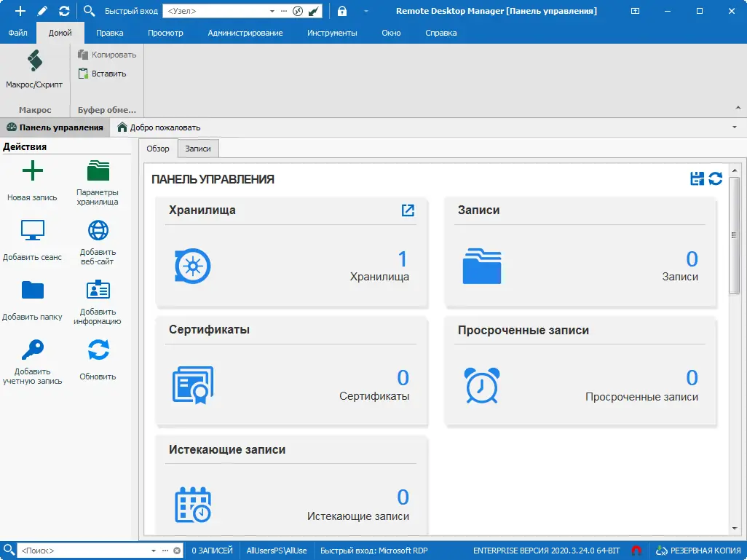Image resolution: width=747 pixels, height=560 pixels.
Task: Click Обновить action in sidebar
Action: tap(98, 359)
